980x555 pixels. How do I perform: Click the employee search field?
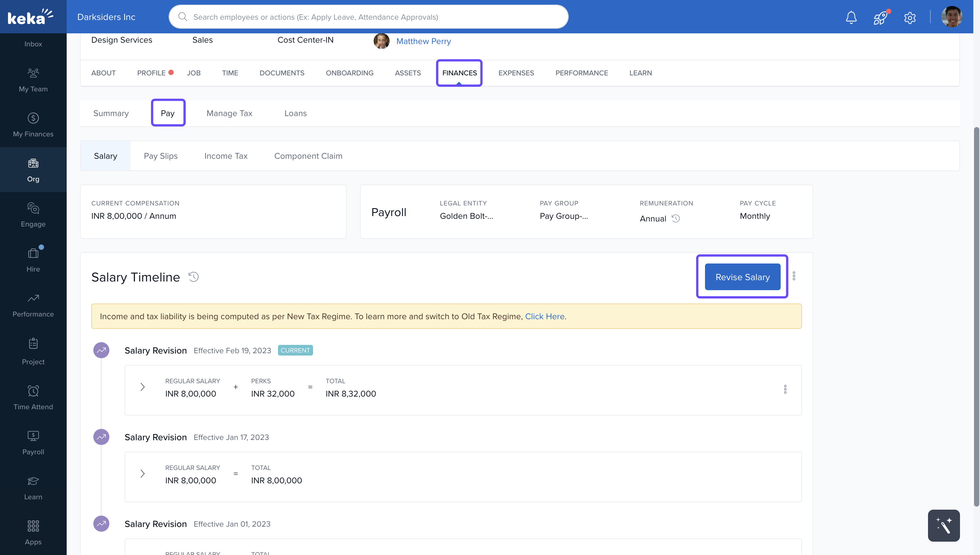[368, 17]
